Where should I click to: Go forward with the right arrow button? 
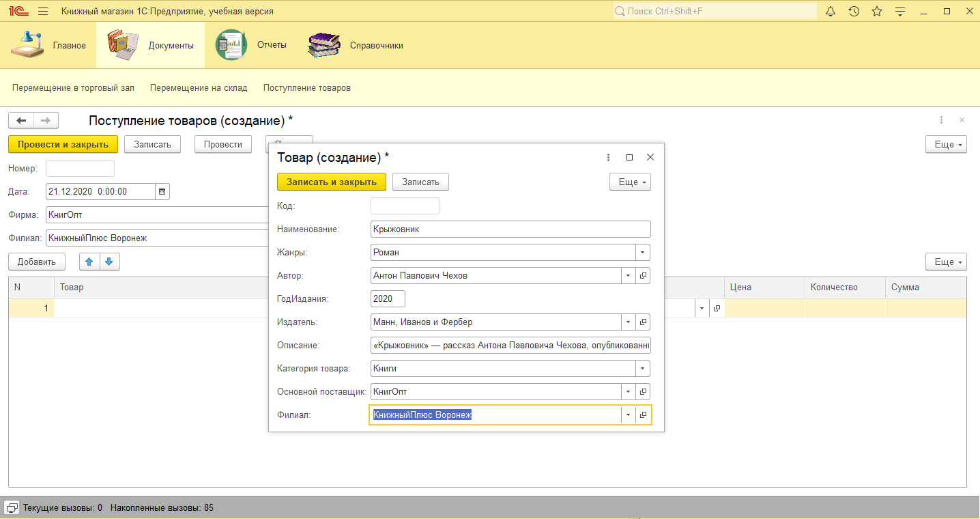(x=46, y=120)
